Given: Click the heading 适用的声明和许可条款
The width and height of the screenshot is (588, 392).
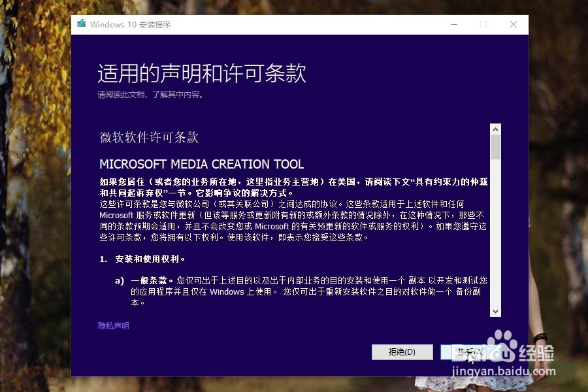Looking at the screenshot, I should tap(202, 73).
